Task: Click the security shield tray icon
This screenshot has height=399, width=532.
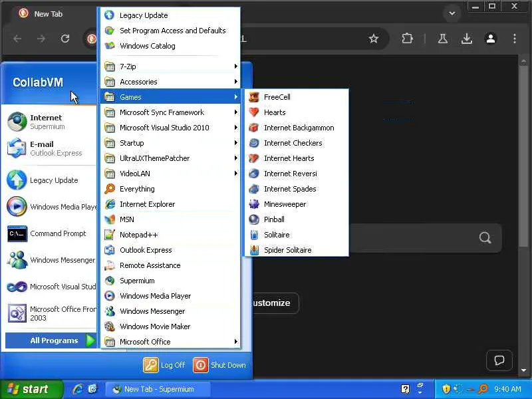Action: (x=446, y=389)
